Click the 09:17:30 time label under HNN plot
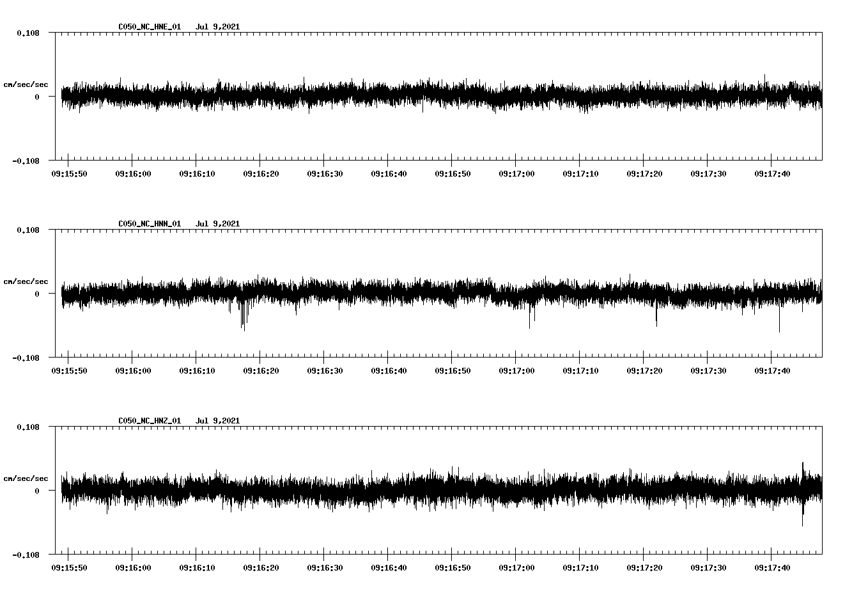 [708, 371]
